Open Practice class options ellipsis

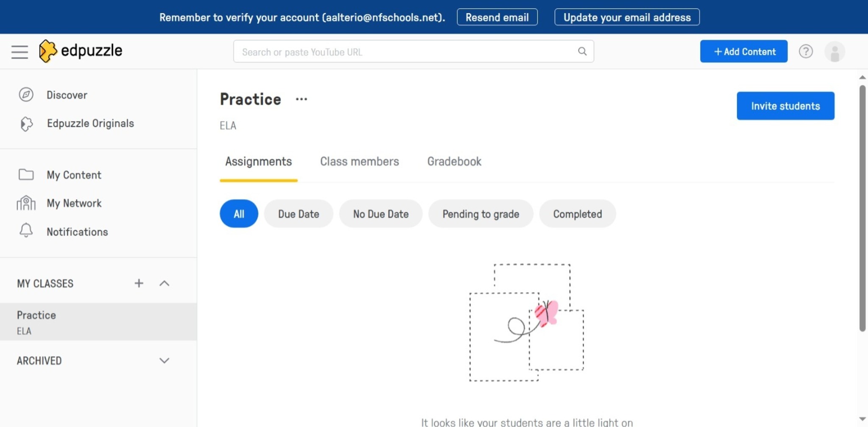coord(301,99)
